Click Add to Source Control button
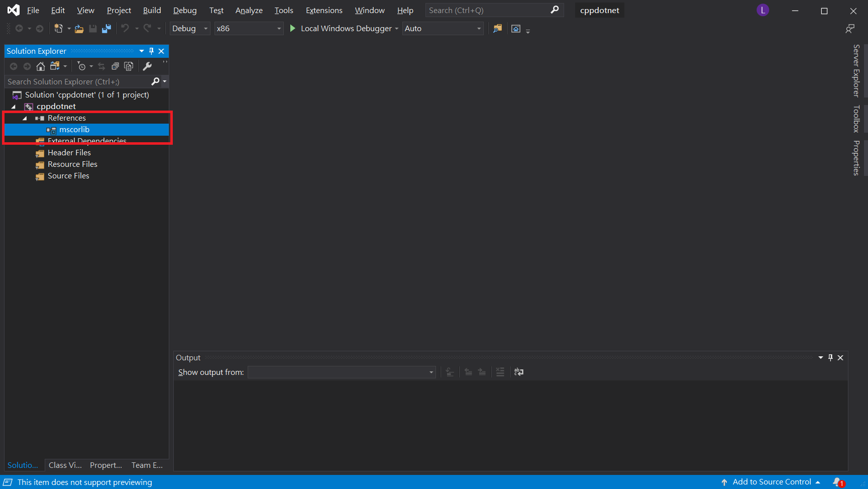868x489 pixels. [x=771, y=482]
